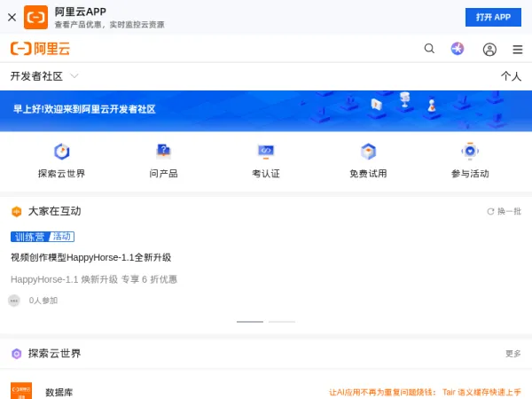Click the 问产品 label

pos(163,174)
